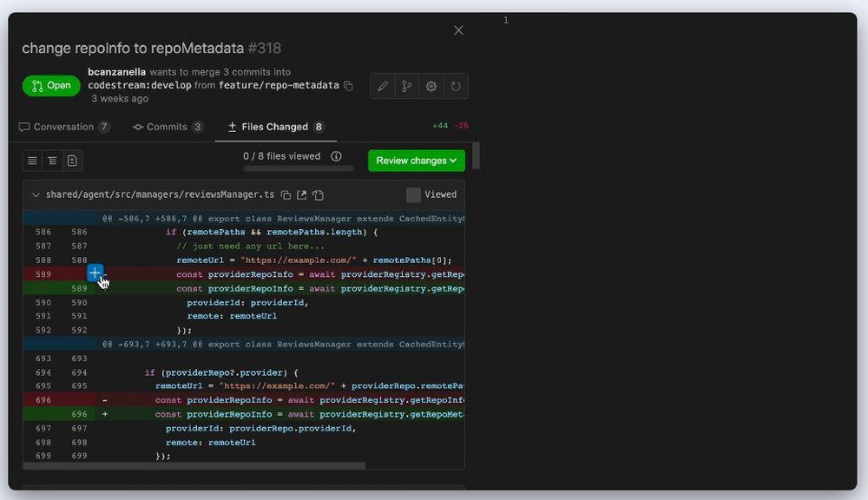Click the removed line 696
The height and width of the screenshot is (500, 868).
(x=244, y=400)
